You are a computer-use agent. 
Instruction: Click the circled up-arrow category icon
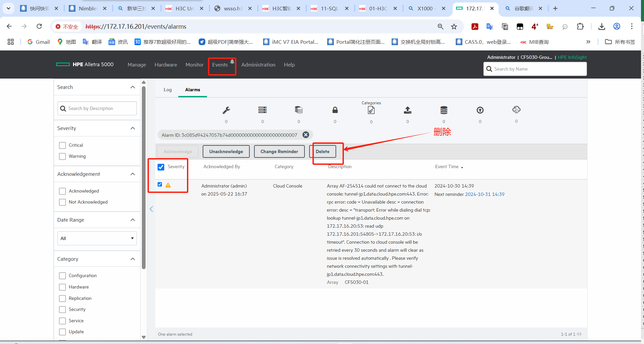[x=480, y=110]
